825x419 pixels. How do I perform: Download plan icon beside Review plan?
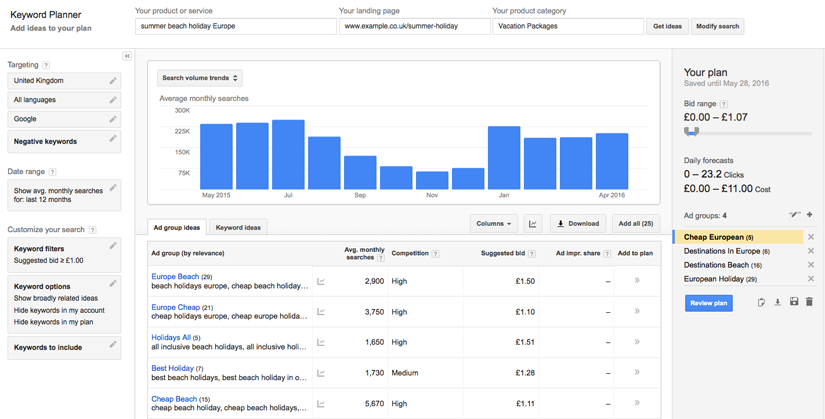tap(777, 302)
